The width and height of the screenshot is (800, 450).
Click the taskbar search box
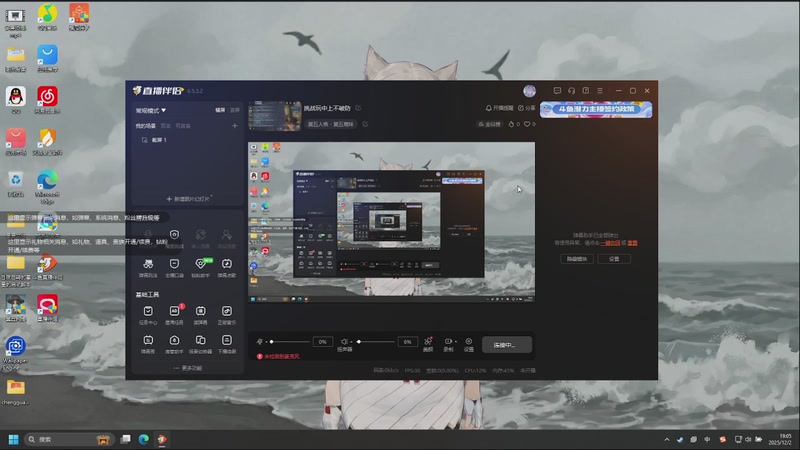tap(68, 439)
